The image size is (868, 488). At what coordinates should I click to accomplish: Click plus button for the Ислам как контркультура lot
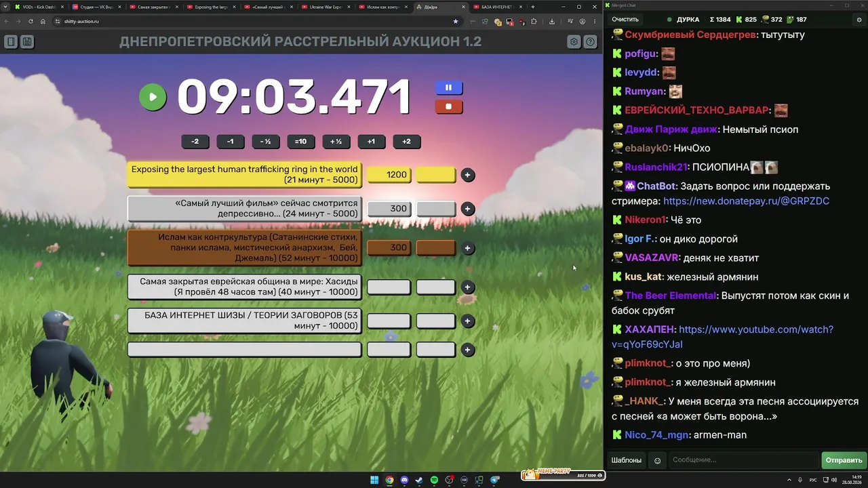tap(467, 248)
